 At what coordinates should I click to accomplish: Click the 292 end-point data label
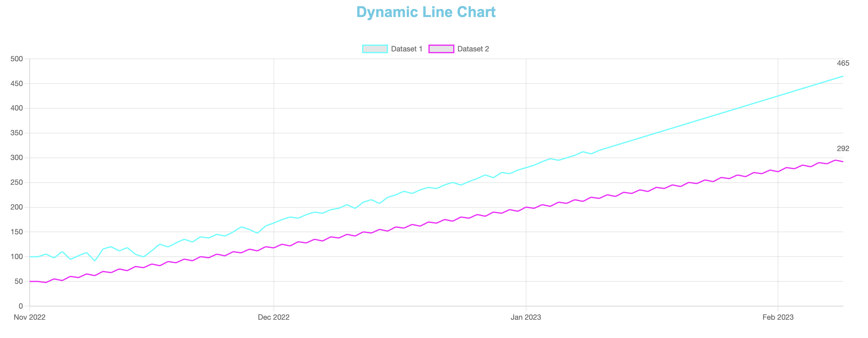click(843, 149)
